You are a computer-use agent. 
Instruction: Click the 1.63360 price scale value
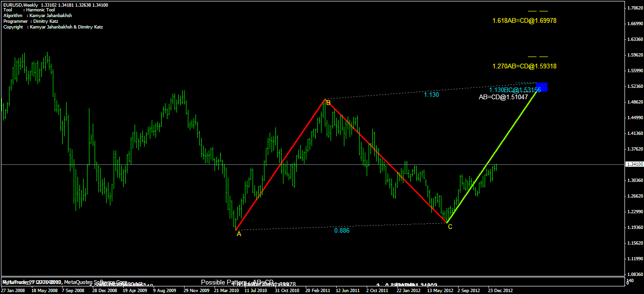635,39
